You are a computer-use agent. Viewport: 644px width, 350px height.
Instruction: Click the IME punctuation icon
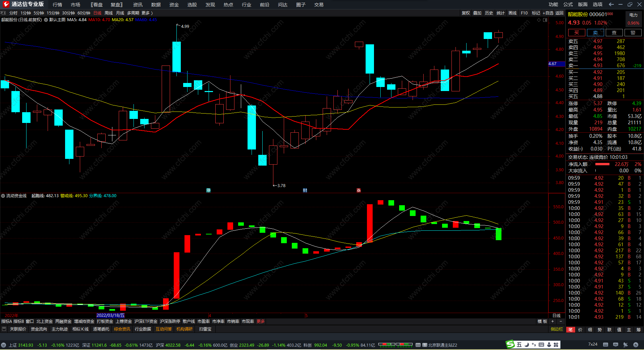[534, 345]
